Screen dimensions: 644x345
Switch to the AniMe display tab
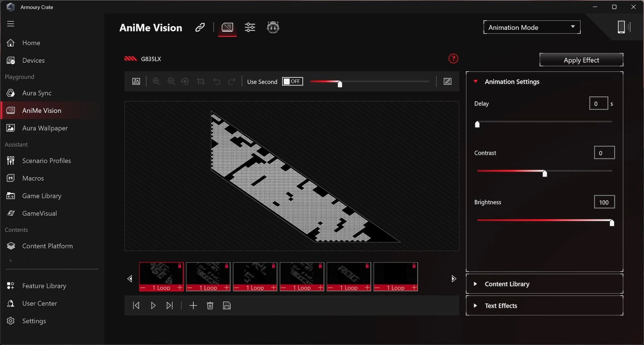(227, 27)
